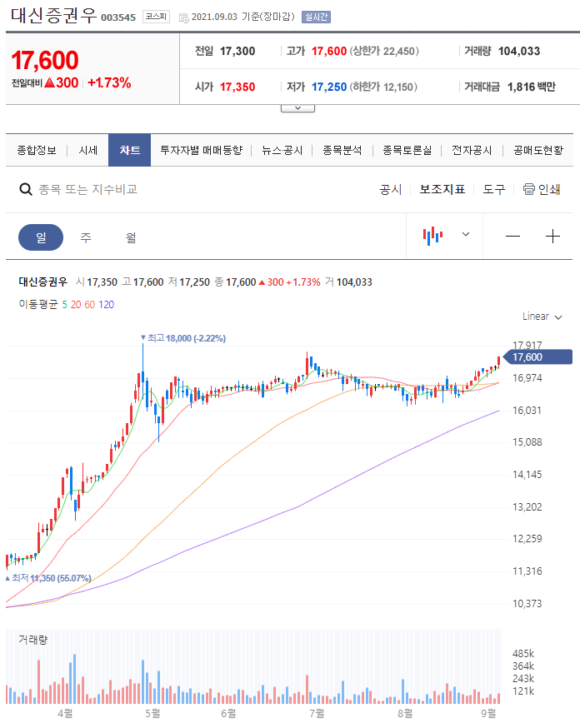The height and width of the screenshot is (728, 580).
Task: Switch to 시세 tab
Action: click(88, 150)
